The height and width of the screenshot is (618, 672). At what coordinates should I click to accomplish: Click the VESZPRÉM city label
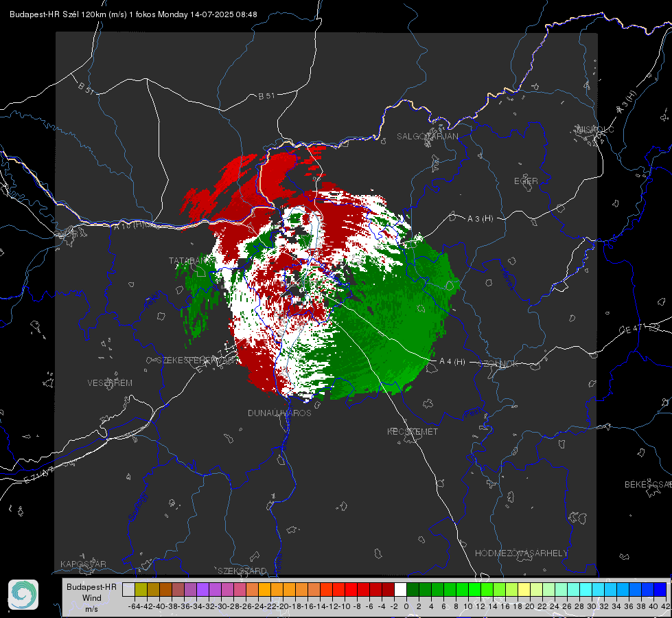click(110, 382)
